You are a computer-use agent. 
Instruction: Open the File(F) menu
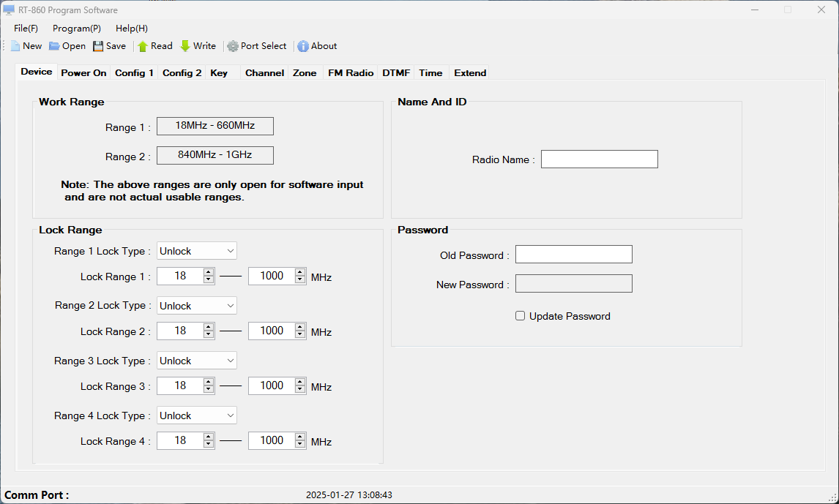(26, 29)
